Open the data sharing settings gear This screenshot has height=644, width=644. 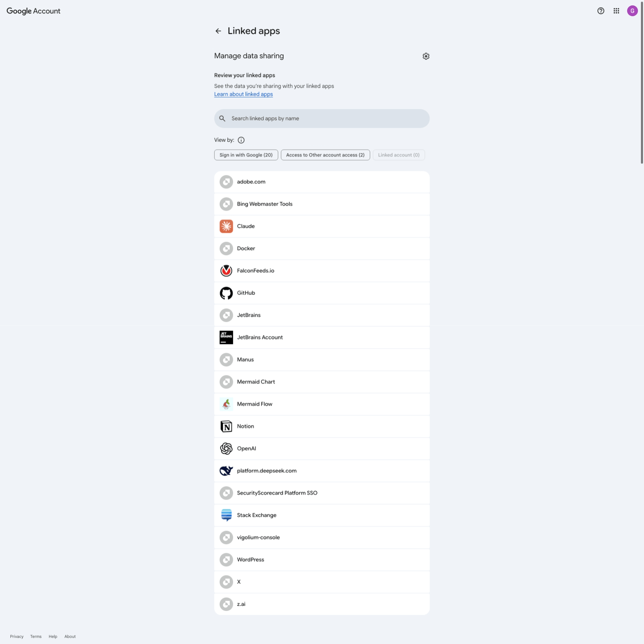426,56
